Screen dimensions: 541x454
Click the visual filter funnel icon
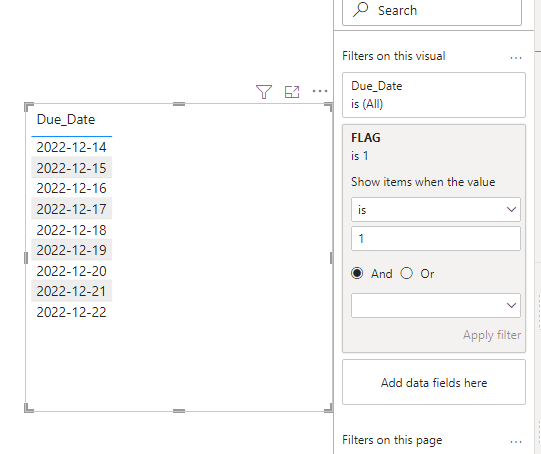point(264,92)
